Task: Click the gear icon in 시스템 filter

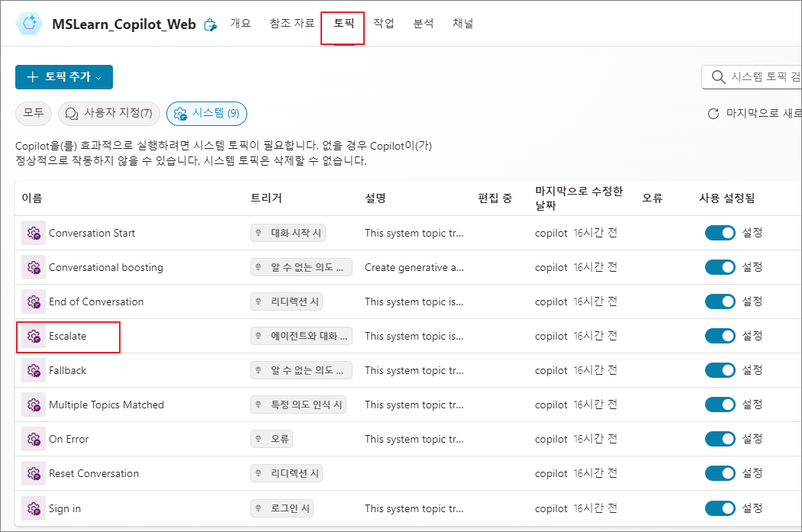Action: point(180,114)
